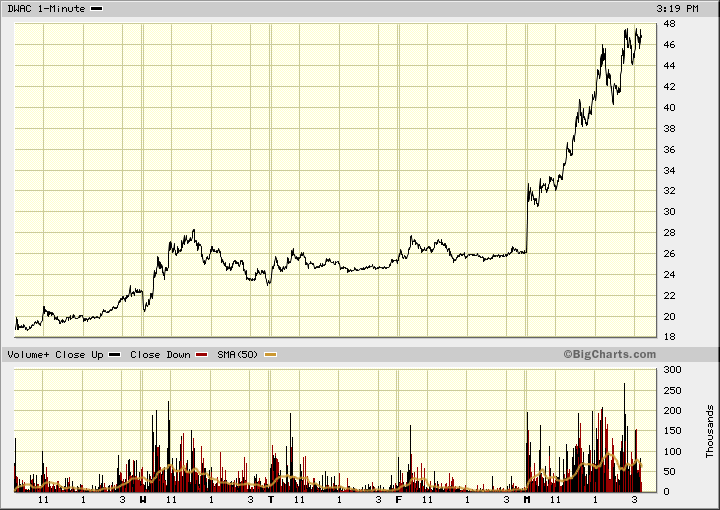Viewport: 720px width, 510px height.
Task: Click the 32 price axis label
Action: coord(669,191)
